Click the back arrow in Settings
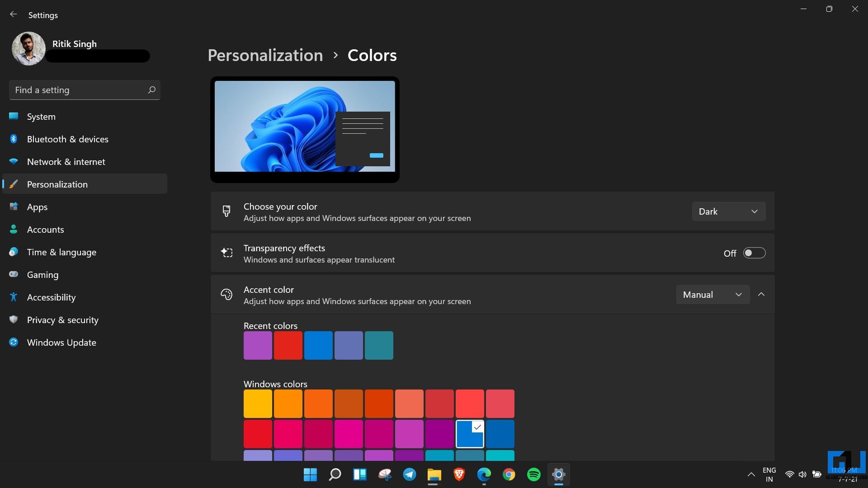Screen dimensions: 868x488 [13, 14]
